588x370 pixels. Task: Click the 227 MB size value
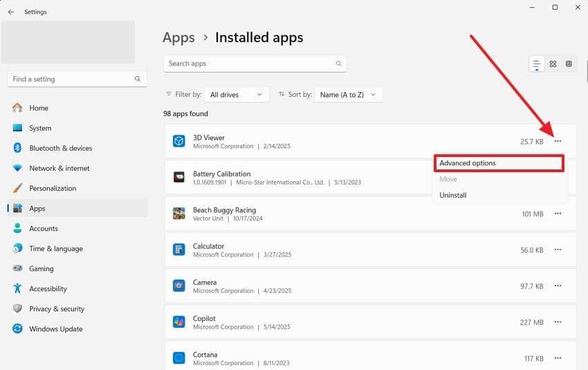532,322
